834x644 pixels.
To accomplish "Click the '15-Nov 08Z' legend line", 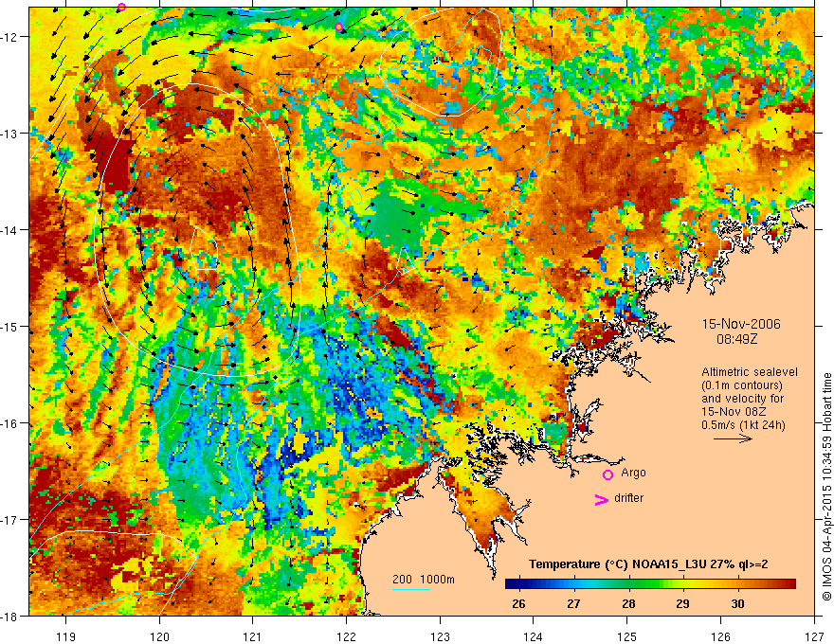I will (733, 412).
